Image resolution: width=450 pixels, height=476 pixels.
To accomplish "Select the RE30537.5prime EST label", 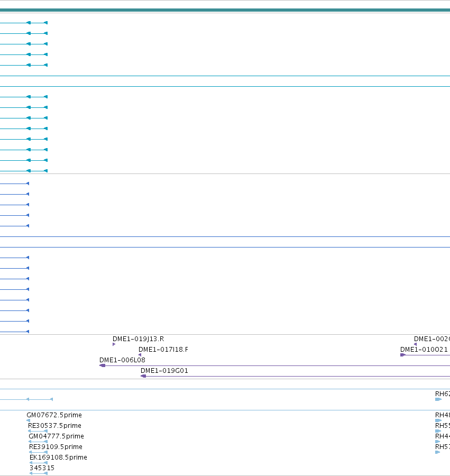I will pyautogui.click(x=54, y=426).
